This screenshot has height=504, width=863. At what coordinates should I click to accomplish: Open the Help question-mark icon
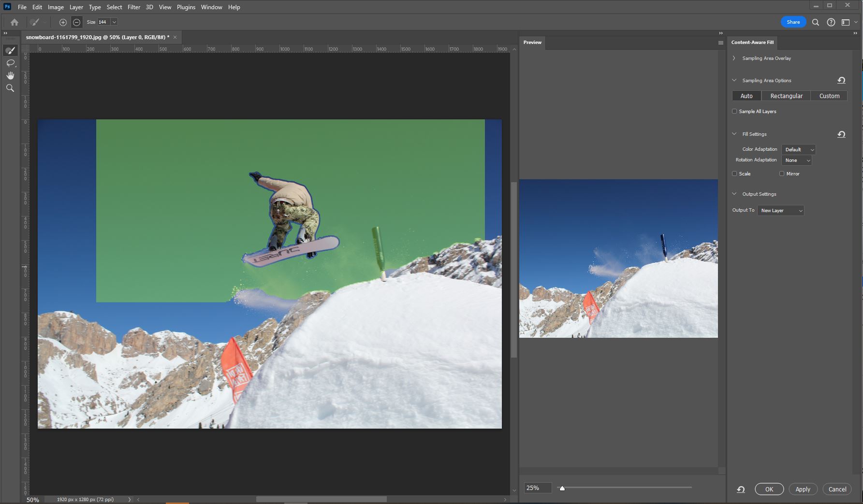[831, 22]
